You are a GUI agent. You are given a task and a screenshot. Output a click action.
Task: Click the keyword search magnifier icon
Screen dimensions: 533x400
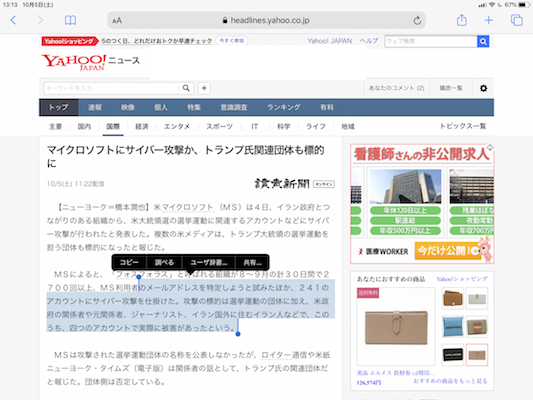(x=186, y=88)
